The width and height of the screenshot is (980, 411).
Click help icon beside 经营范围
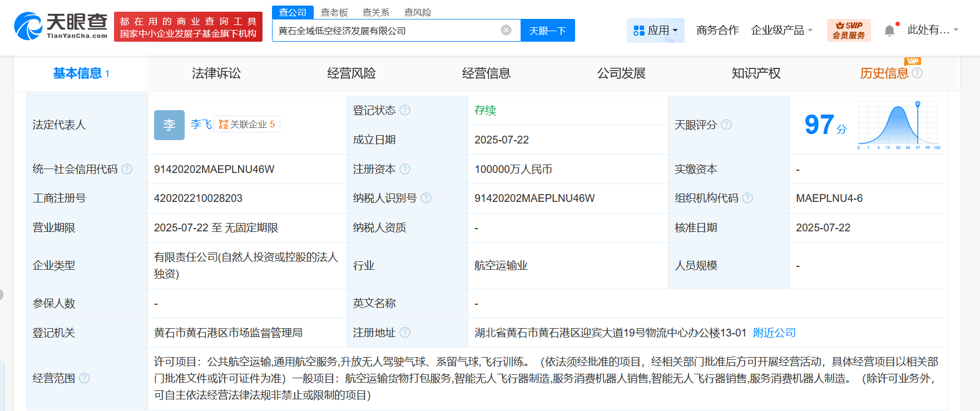click(x=84, y=378)
